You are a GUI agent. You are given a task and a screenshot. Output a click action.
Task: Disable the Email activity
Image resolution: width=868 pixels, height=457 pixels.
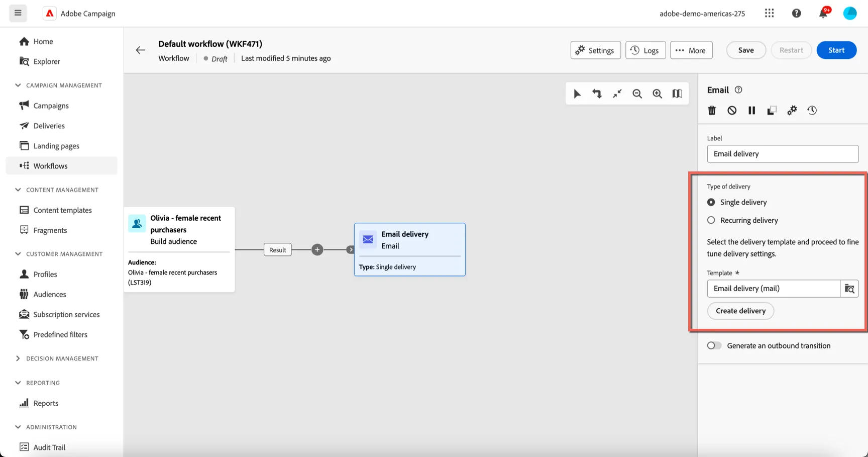point(732,110)
